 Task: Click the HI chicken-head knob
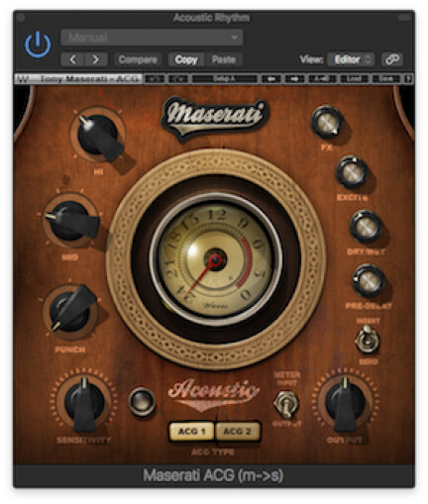tap(98, 135)
